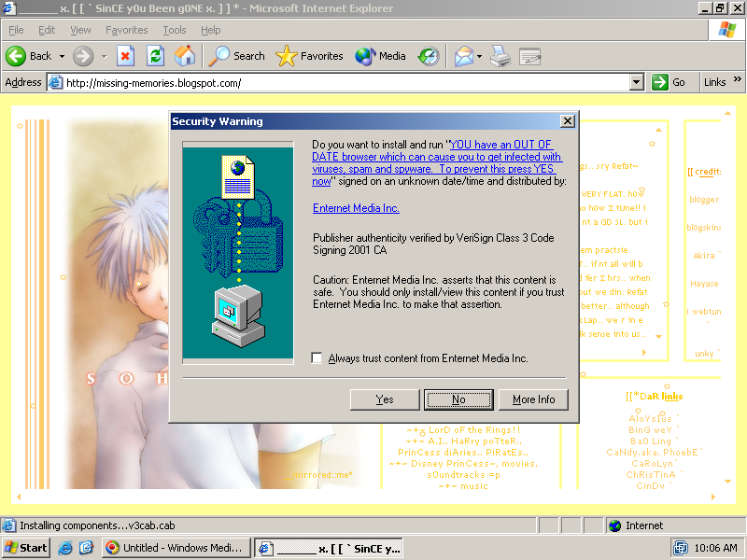
Task: Click the Akira link in credits
Action: click(x=704, y=256)
